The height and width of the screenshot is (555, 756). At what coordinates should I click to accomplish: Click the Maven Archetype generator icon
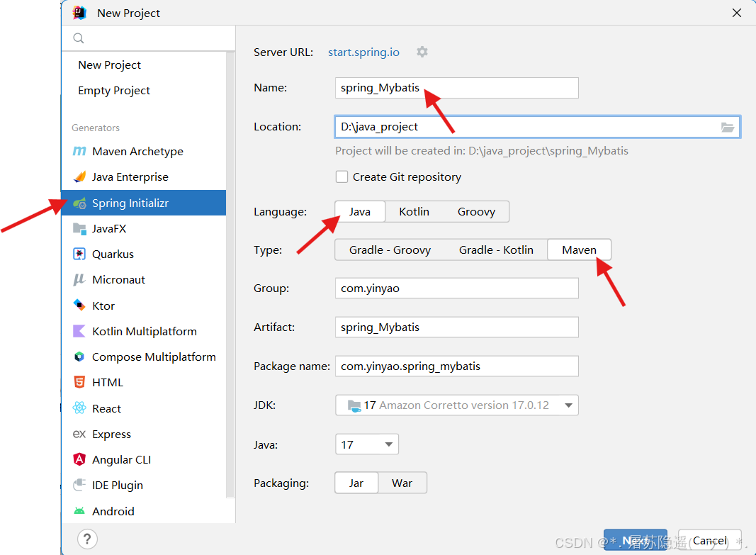click(79, 152)
